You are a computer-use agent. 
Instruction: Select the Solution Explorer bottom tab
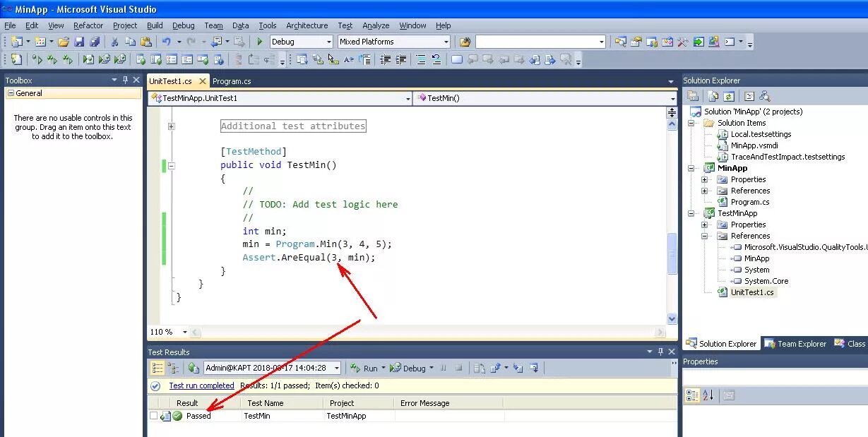[721, 344]
